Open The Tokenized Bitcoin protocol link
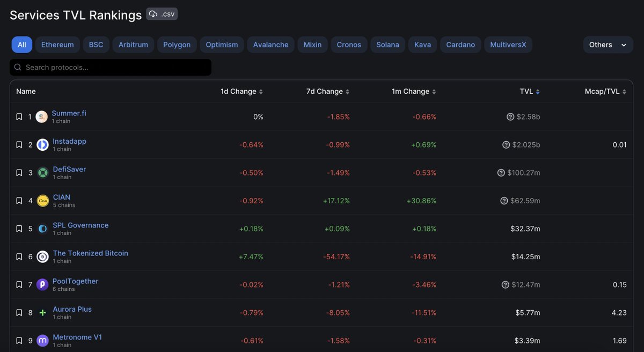 (x=90, y=253)
